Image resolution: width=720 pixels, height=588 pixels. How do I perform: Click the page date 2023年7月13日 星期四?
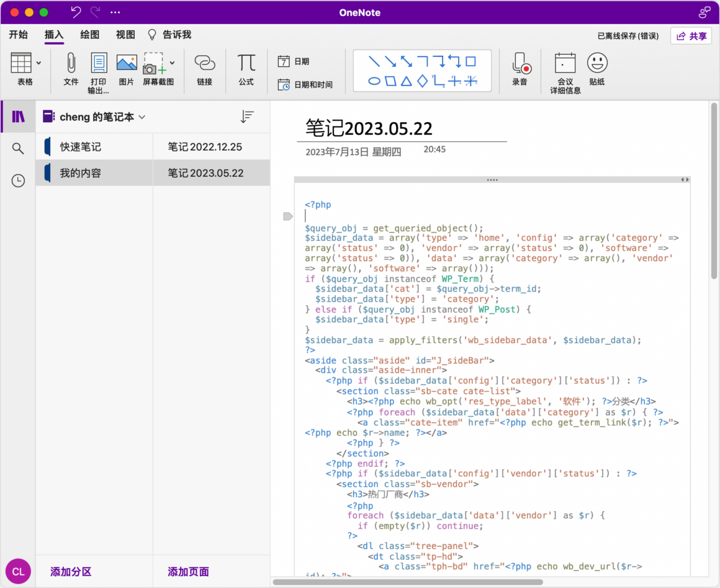point(353,152)
